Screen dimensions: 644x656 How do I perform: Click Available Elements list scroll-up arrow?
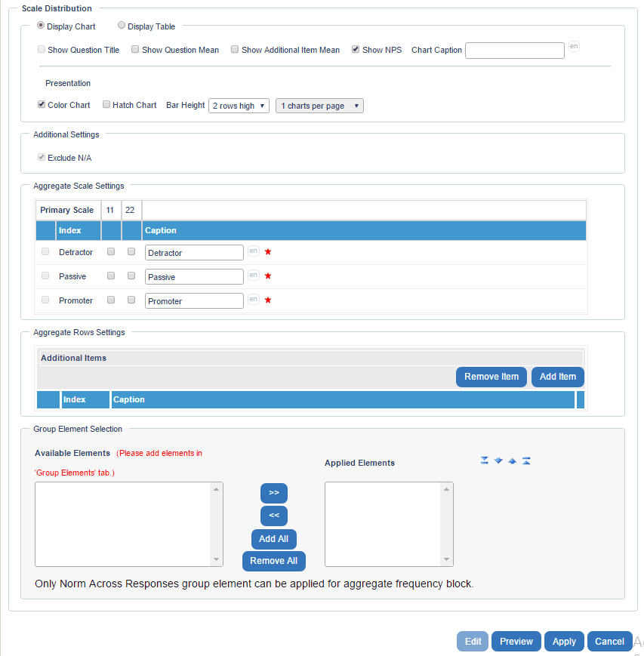pyautogui.click(x=217, y=489)
